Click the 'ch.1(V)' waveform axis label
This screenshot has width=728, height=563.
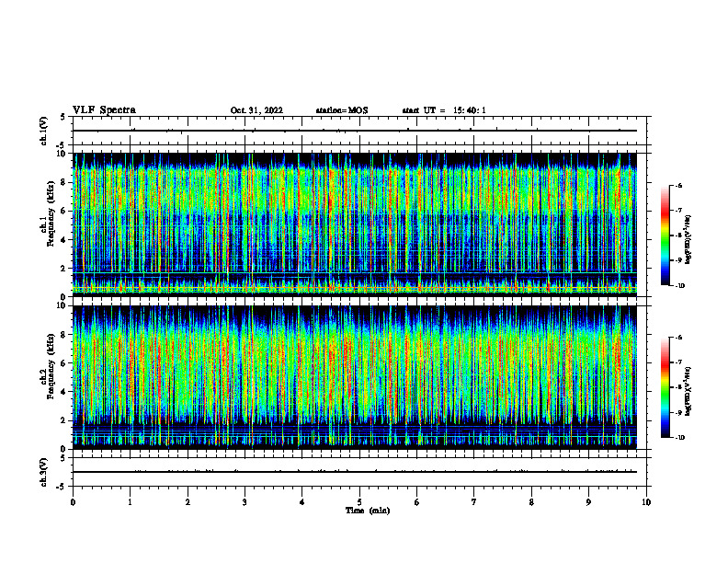[44, 131]
